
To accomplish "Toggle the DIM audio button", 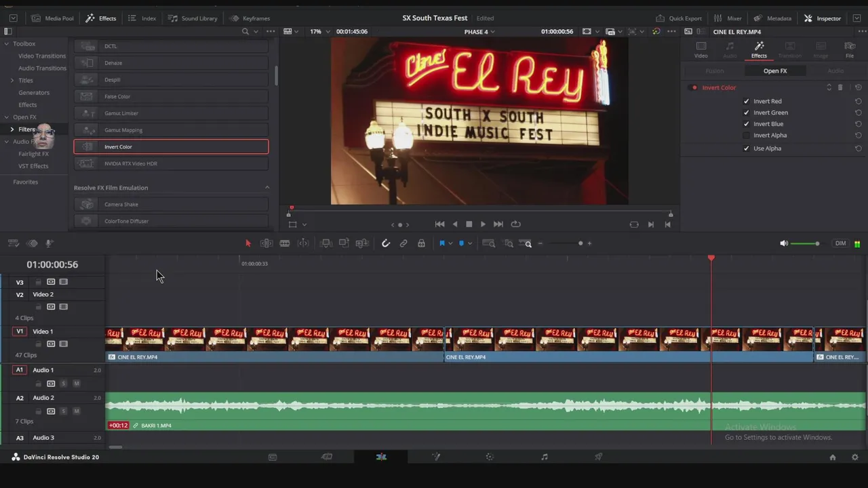I will coord(840,243).
